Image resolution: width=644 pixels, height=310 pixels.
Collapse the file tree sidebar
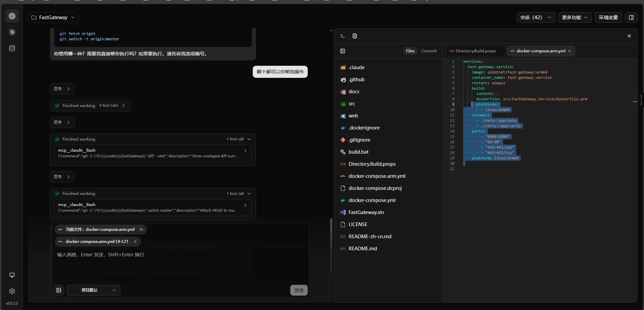(x=343, y=51)
